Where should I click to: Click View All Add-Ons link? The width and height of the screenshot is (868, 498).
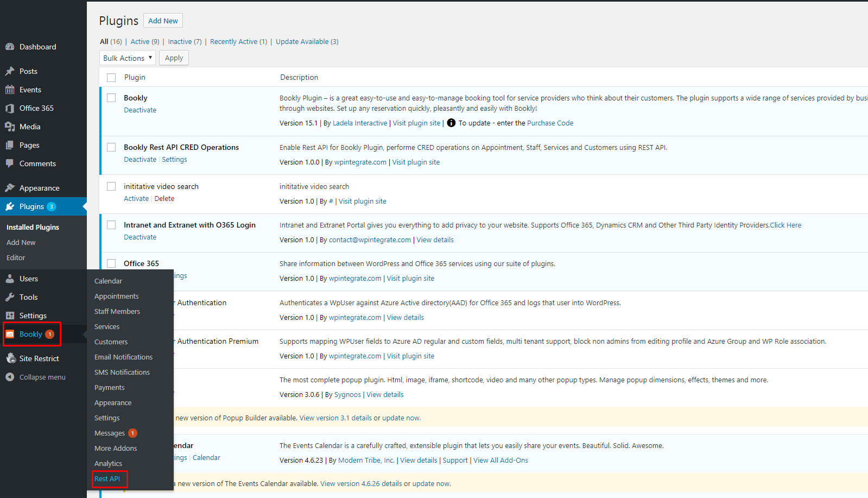(500, 460)
